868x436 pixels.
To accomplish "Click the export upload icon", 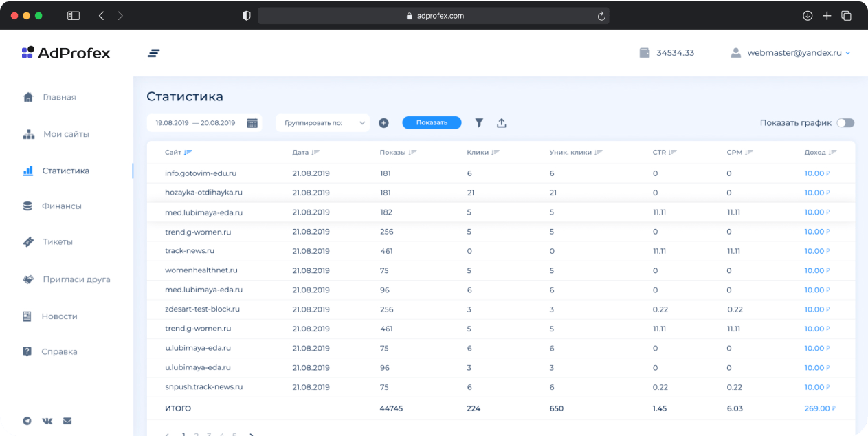I will [502, 123].
